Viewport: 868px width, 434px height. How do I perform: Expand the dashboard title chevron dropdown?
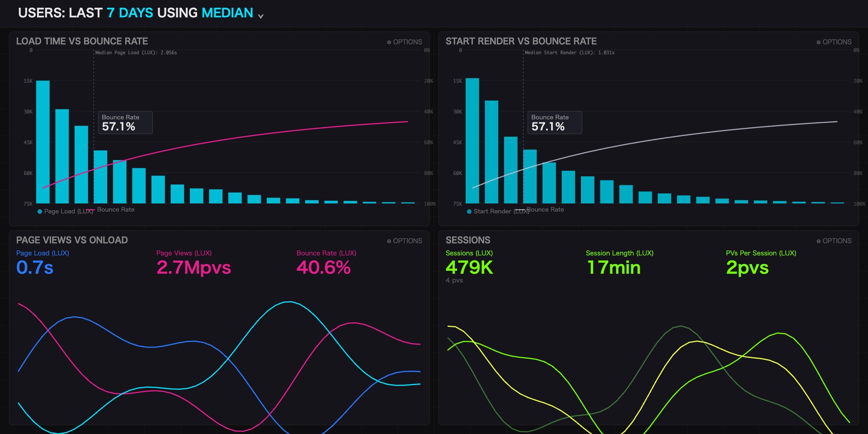[x=261, y=16]
